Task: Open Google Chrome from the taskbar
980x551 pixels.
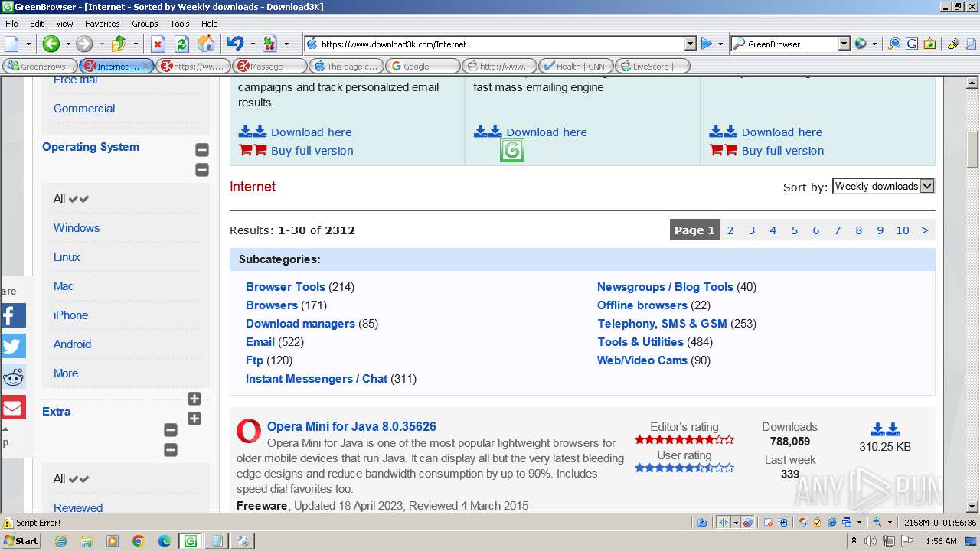Action: point(139,541)
